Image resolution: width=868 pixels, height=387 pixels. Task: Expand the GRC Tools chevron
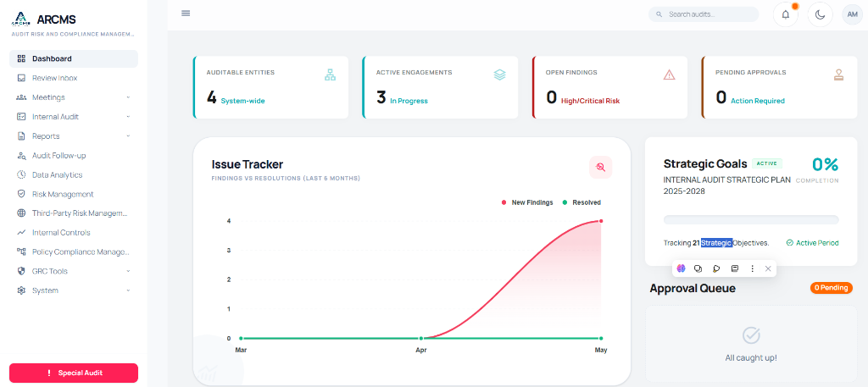[x=128, y=272]
